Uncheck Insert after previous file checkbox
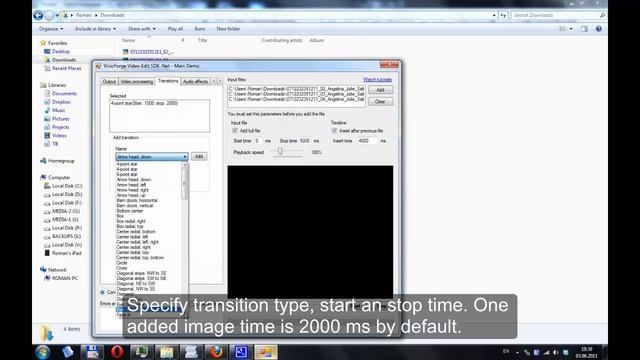 (335, 131)
